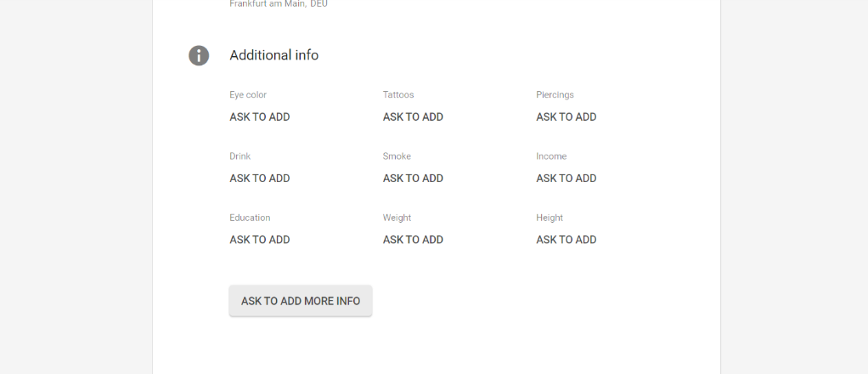
Task: Ask to add Eye color
Action: coord(260,117)
